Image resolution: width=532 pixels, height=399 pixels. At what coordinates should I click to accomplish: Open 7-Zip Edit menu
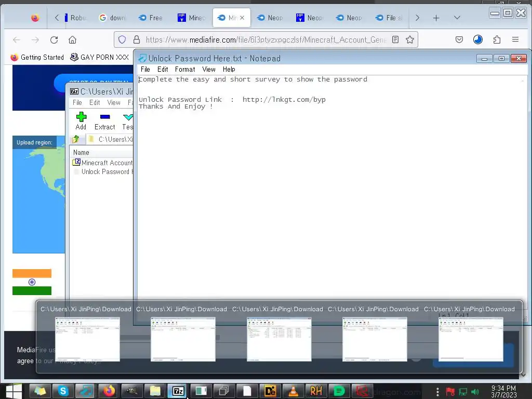point(95,102)
